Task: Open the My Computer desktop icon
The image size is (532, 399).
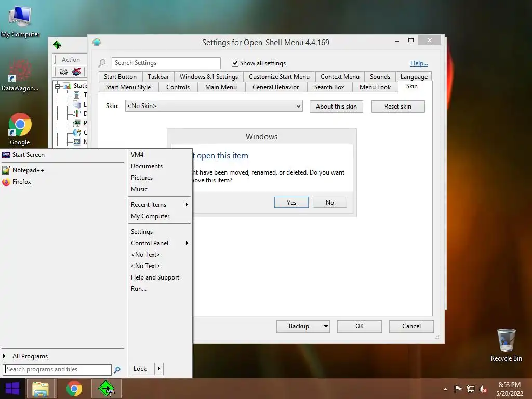Action: [x=20, y=21]
